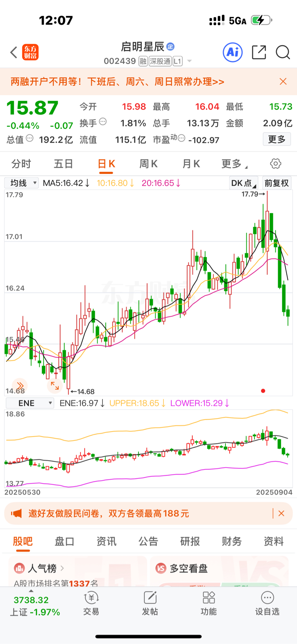Tap the back arrow icon
This screenshot has height=644, width=297.
click(14, 52)
